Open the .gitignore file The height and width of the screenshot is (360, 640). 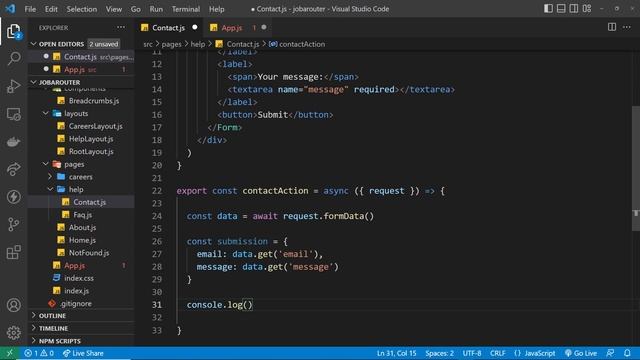coord(76,303)
